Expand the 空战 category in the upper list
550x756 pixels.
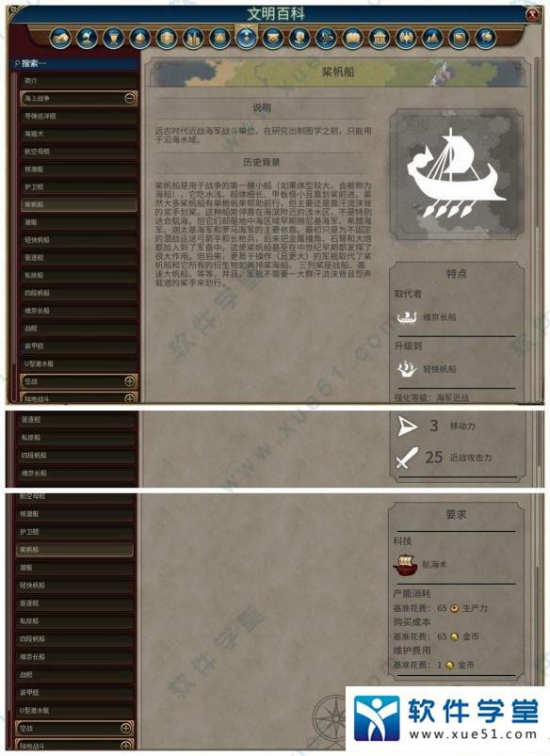point(130,381)
